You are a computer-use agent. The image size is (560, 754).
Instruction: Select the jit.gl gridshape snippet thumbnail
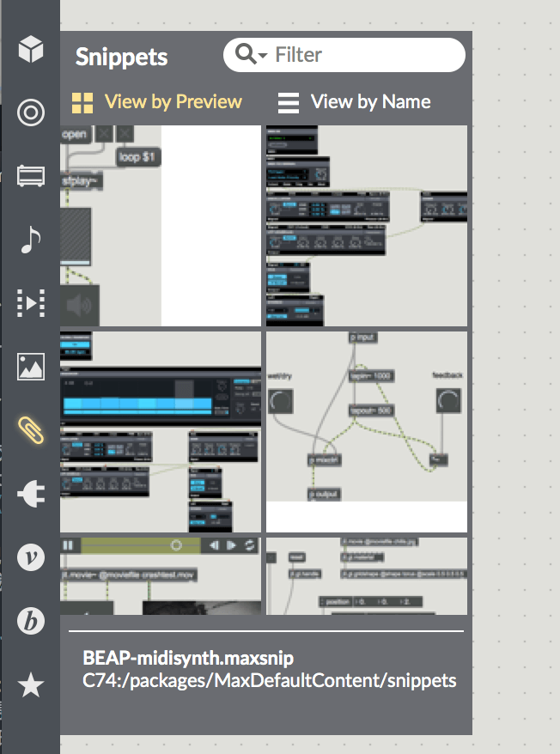tap(367, 576)
